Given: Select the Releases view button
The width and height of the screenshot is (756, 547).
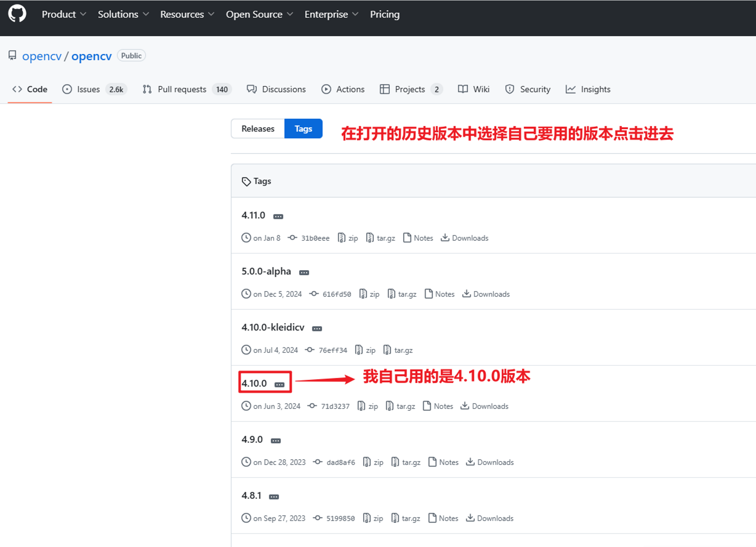Looking at the screenshot, I should click(258, 129).
